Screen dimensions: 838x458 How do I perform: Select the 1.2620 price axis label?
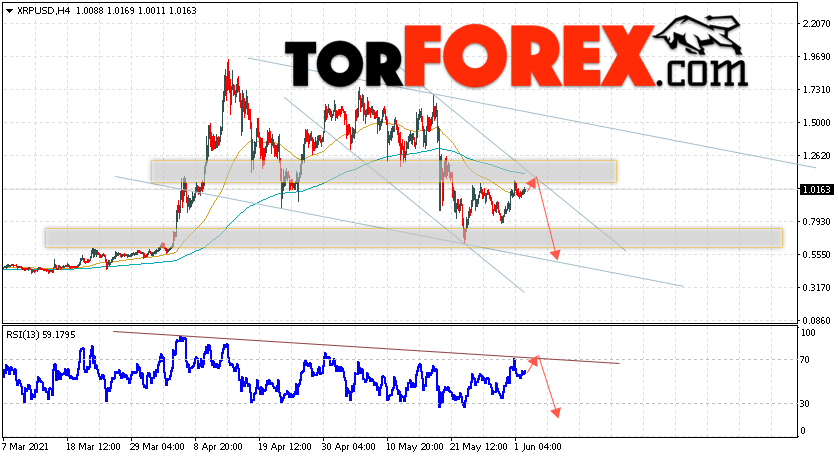coord(817,156)
